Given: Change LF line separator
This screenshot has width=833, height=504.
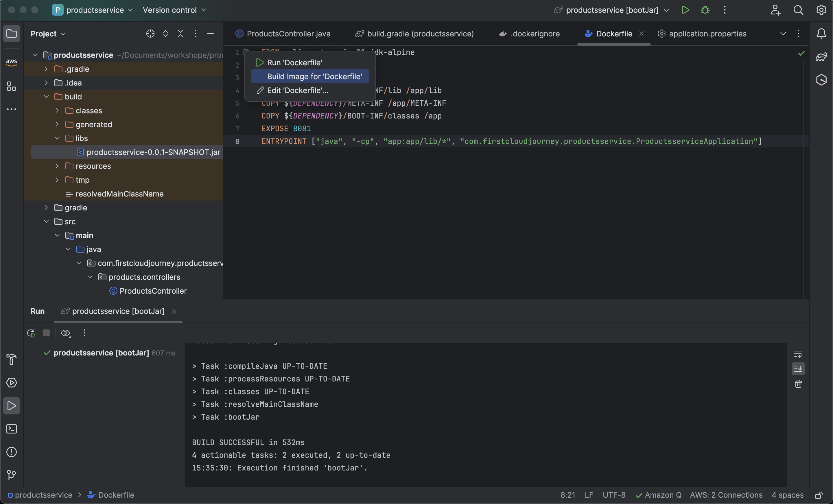Looking at the screenshot, I should (589, 495).
